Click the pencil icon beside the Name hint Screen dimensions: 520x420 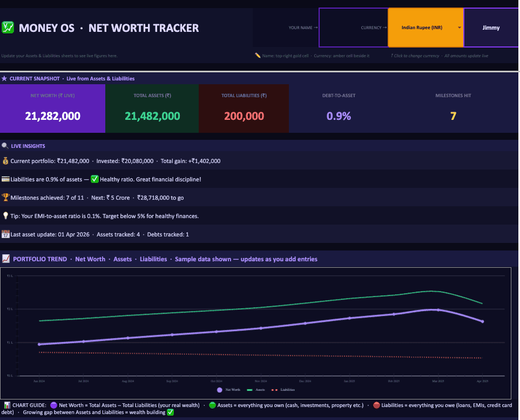(258, 56)
